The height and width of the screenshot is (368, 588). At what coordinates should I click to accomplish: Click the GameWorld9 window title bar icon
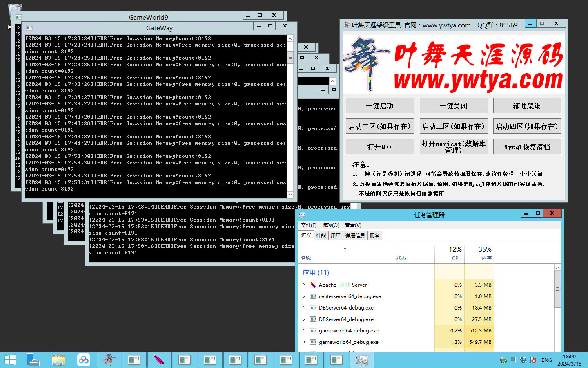(x=18, y=17)
